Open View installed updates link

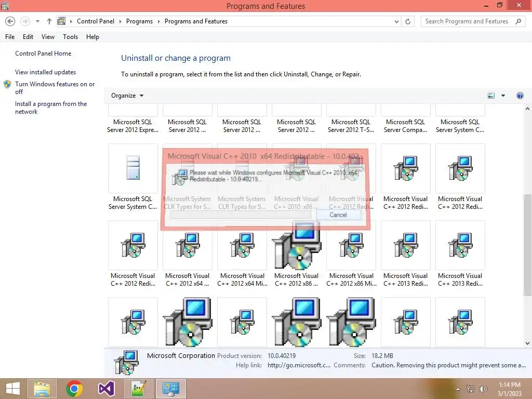click(x=46, y=72)
